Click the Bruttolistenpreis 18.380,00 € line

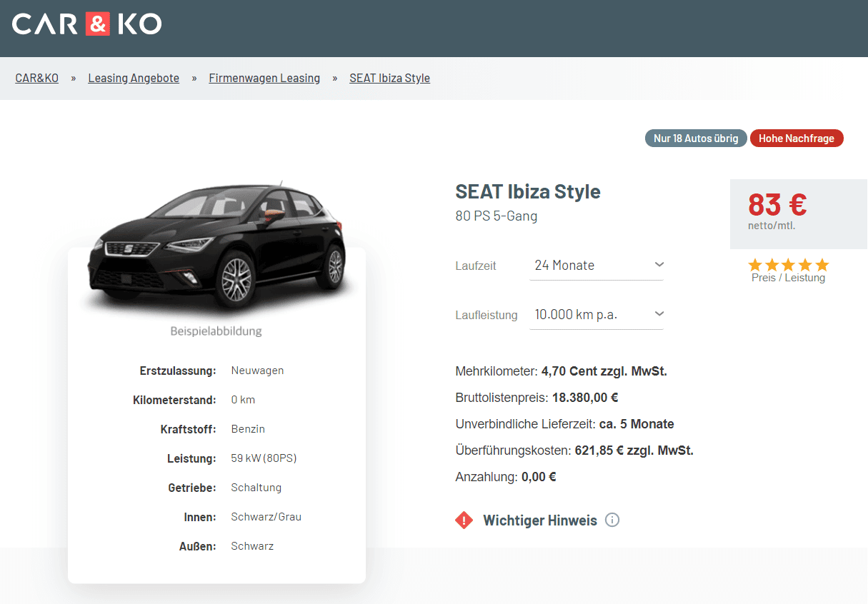[537, 398]
